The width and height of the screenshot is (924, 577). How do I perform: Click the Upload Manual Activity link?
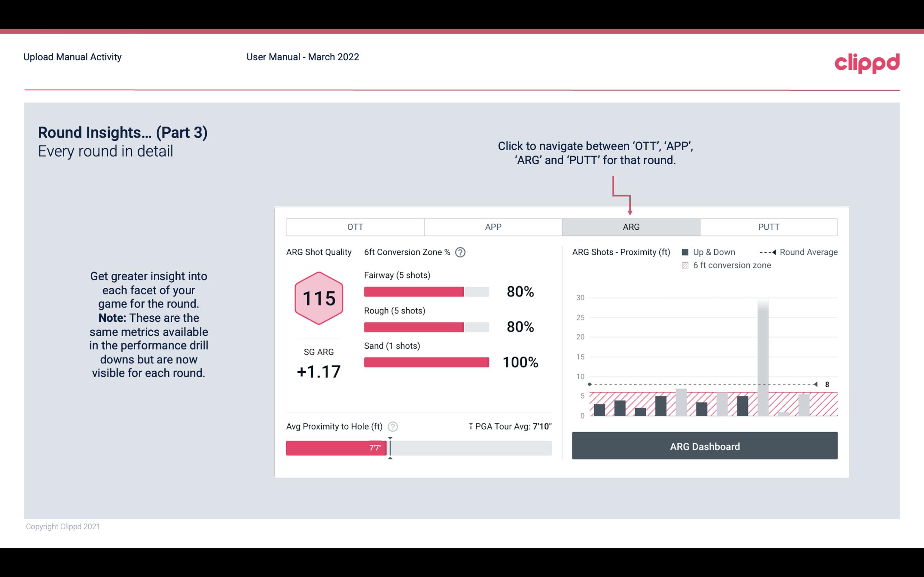72,57
